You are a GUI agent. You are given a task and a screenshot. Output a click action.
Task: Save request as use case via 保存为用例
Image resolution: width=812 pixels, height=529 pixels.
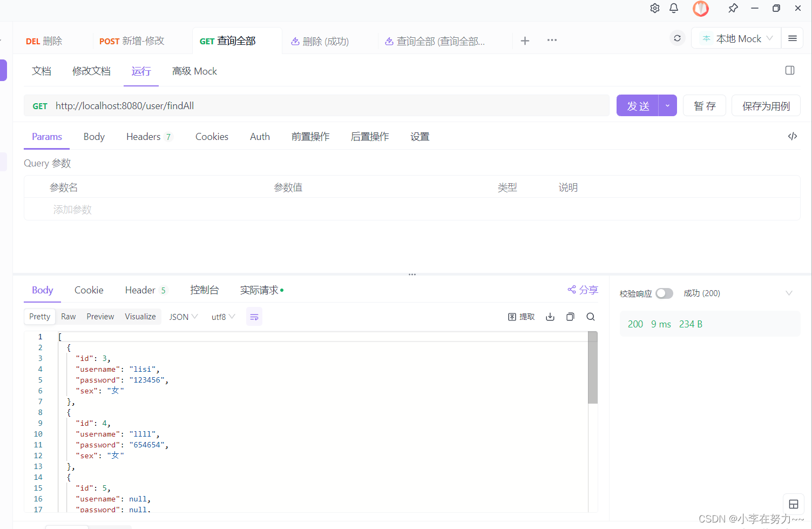point(766,105)
